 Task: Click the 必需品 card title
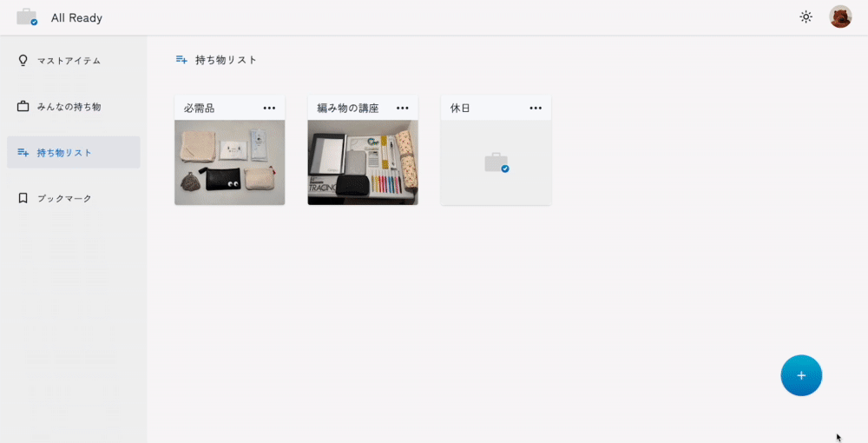(x=200, y=108)
